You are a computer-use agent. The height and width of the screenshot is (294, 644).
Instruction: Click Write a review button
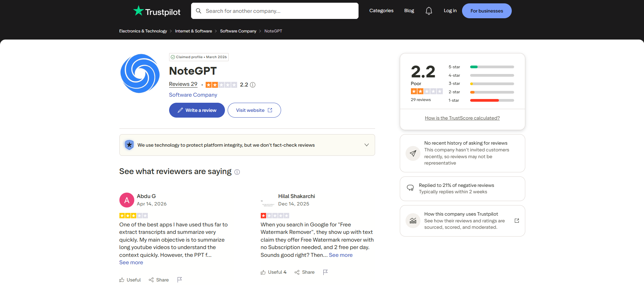197,110
